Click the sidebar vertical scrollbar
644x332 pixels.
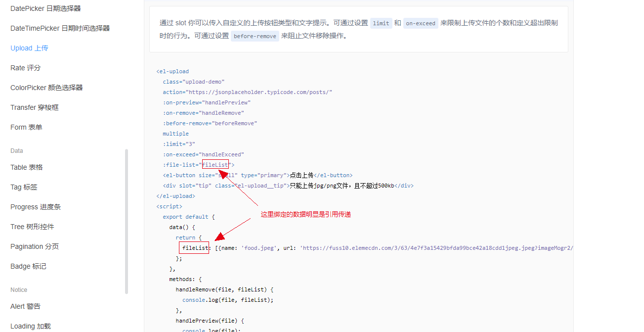pyautogui.click(x=127, y=222)
